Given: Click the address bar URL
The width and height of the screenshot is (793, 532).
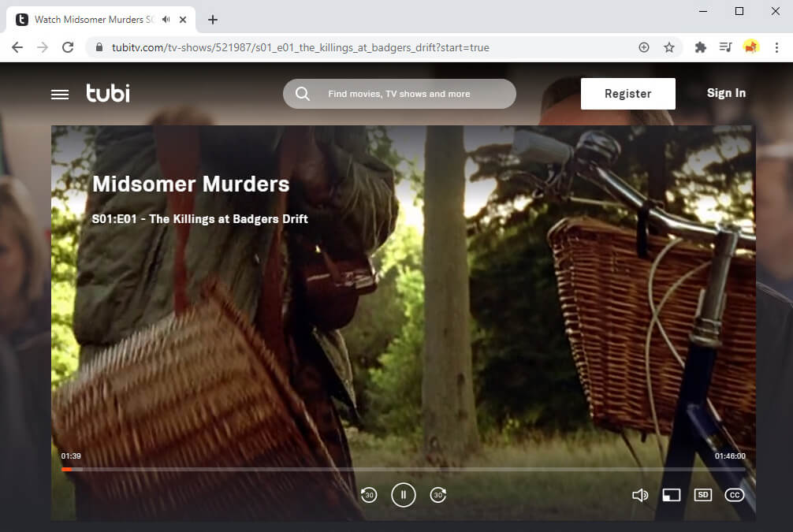Looking at the screenshot, I should click(x=300, y=47).
